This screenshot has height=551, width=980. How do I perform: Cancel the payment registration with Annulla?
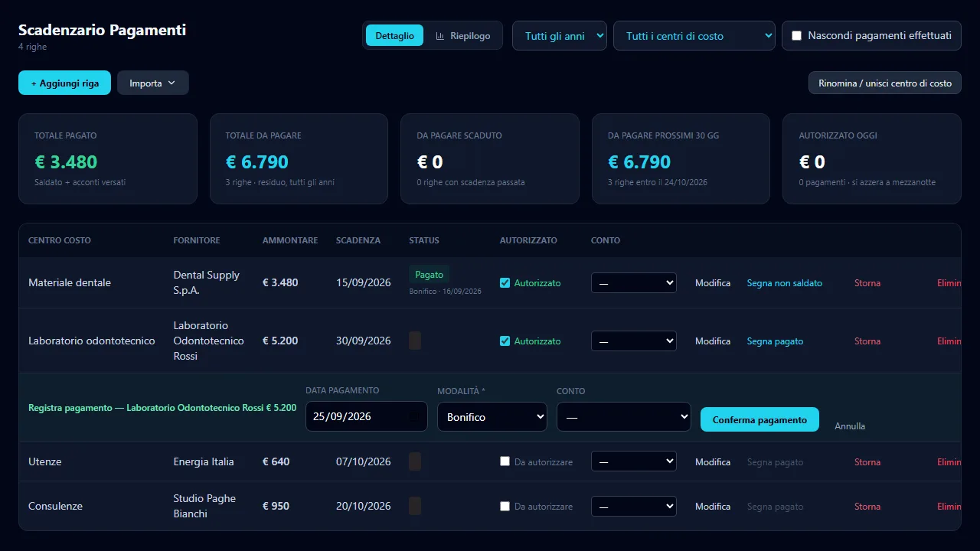click(850, 425)
